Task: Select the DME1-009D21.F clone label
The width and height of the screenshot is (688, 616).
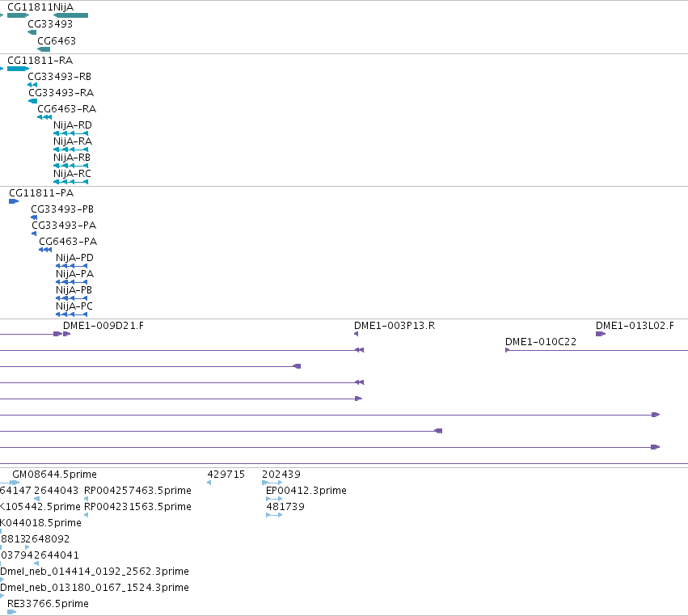Action: coord(103,326)
